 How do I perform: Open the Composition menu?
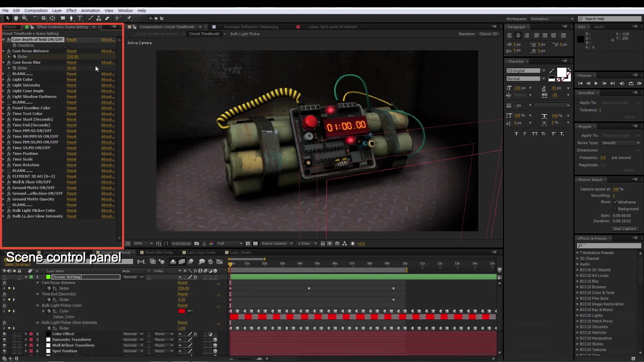pos(36,10)
